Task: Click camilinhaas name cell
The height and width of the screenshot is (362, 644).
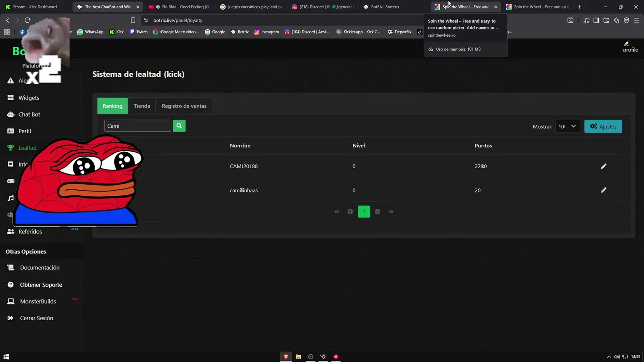Action: pyautogui.click(x=244, y=190)
